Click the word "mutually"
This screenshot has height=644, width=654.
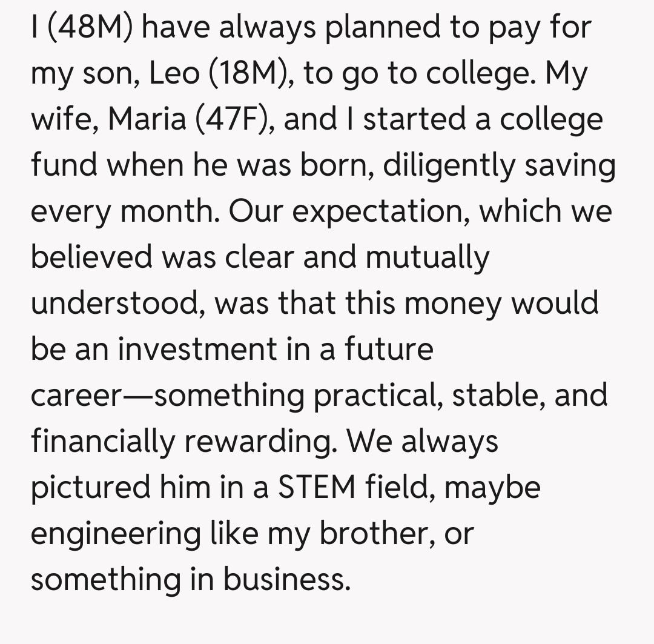[x=427, y=257]
